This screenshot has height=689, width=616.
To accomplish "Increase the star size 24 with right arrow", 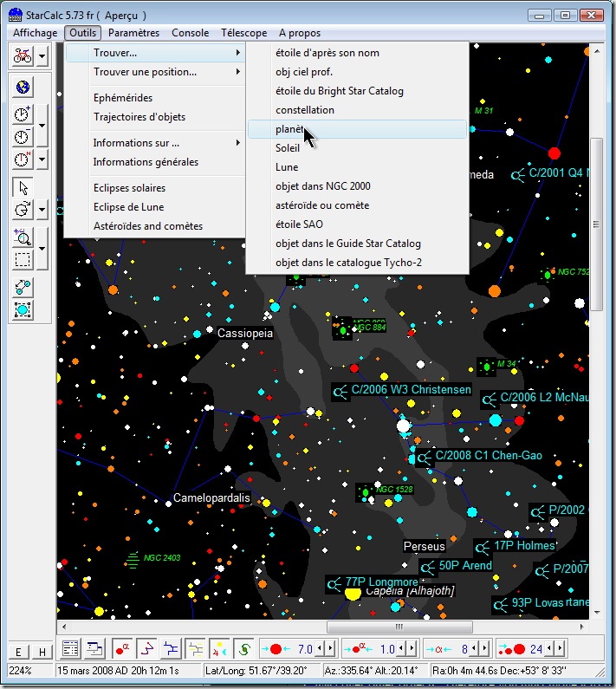I will [560, 648].
